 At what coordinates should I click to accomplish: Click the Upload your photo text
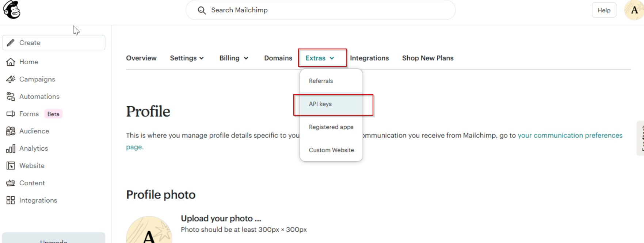click(x=221, y=218)
